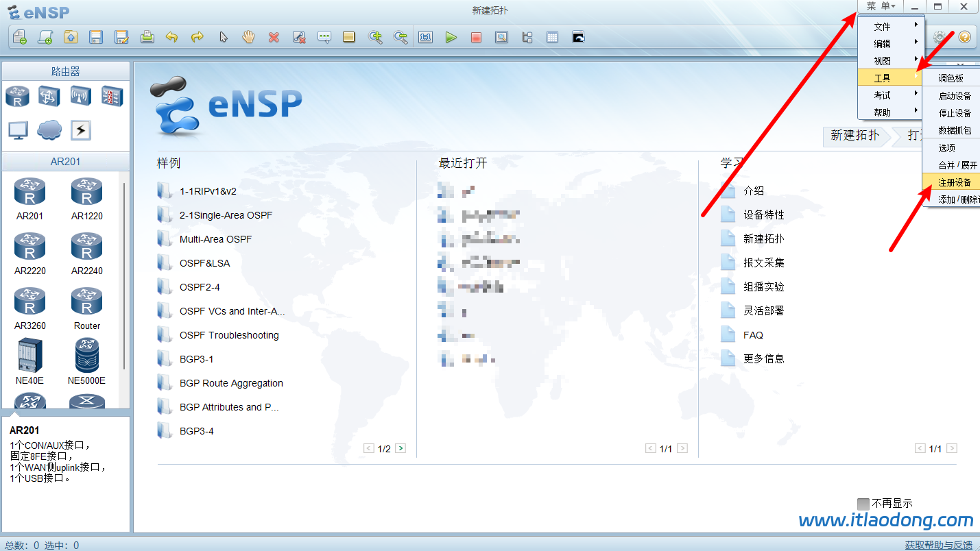
Task: Select the WLAN wireless device category icon
Action: coord(81,97)
